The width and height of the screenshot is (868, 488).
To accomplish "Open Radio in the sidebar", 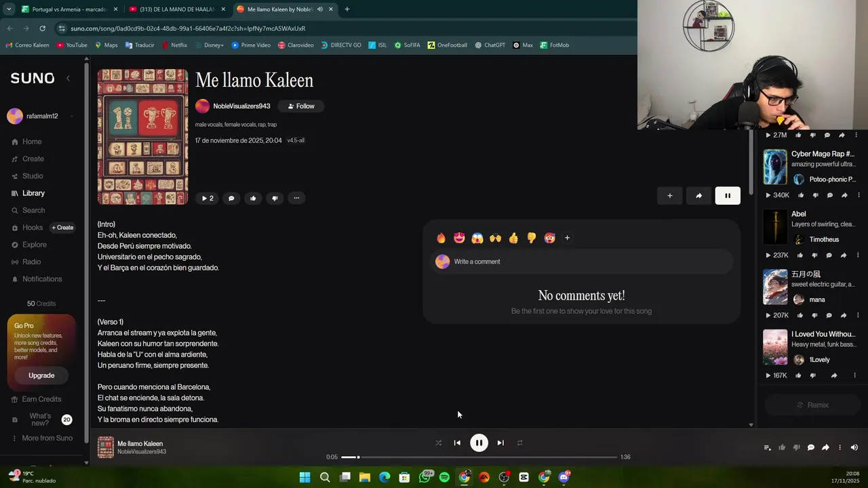I will pos(26,262).
